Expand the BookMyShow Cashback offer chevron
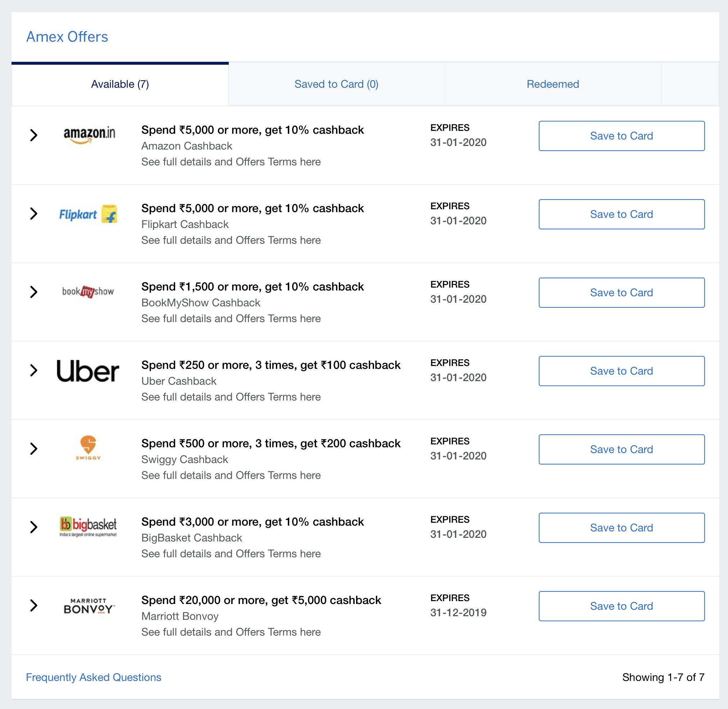 (34, 292)
